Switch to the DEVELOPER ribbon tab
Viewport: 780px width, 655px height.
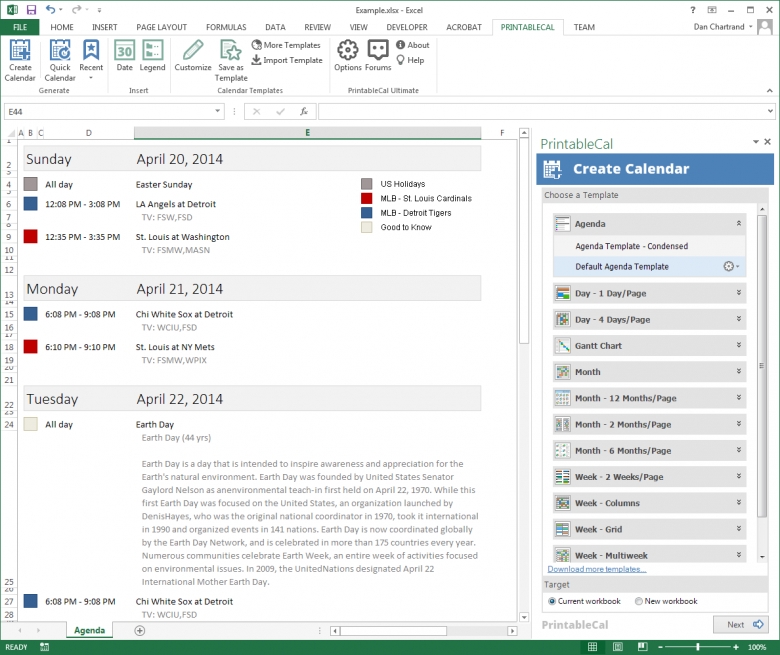point(407,27)
